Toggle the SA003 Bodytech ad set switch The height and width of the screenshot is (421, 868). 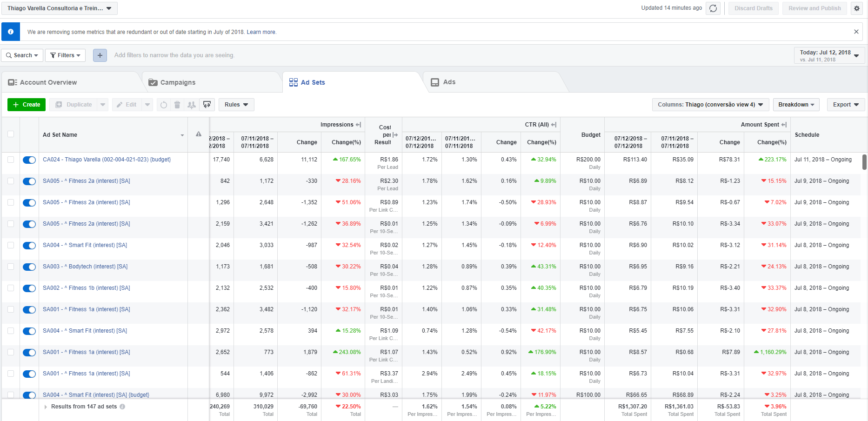[x=29, y=267]
